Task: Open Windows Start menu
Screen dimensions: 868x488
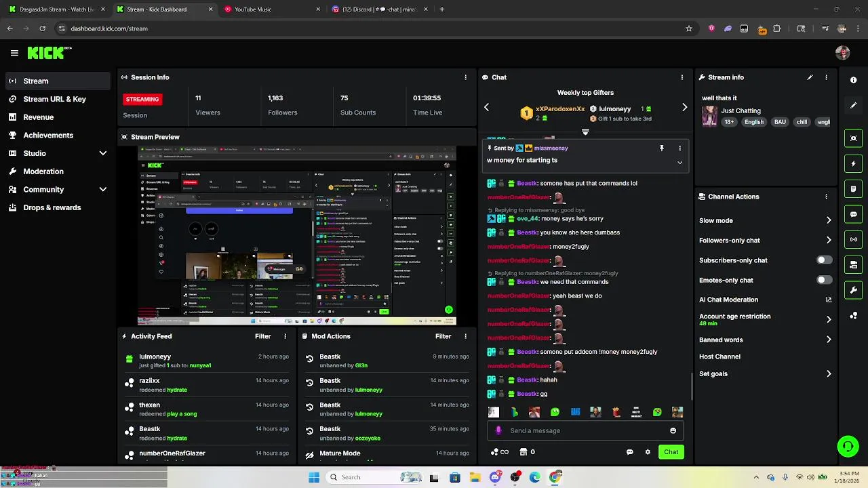Action: 314,477
